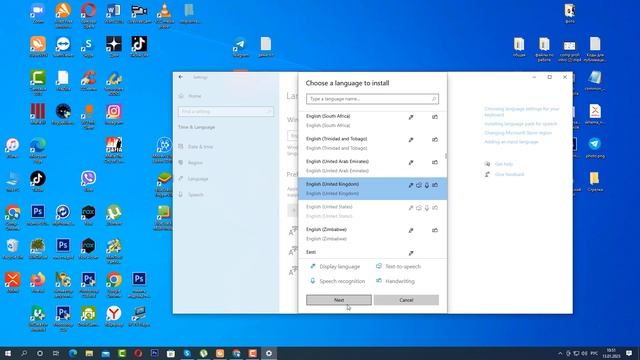Open the Viber desktop shortcut

[89, 182]
